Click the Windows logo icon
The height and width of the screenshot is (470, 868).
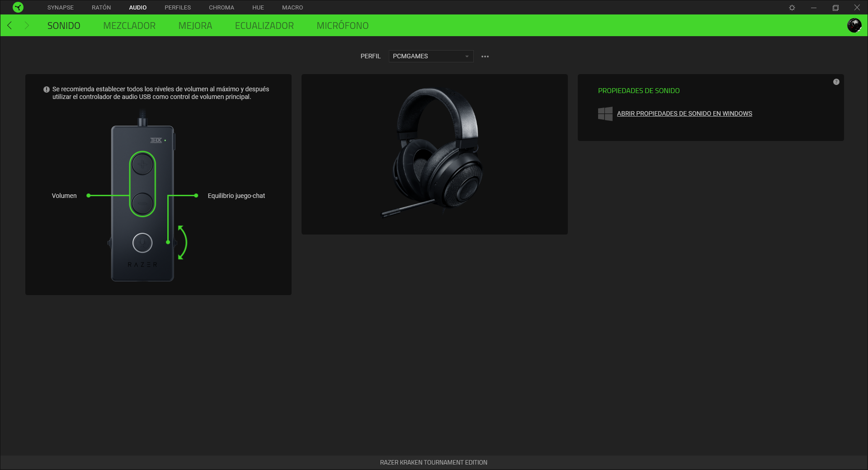[x=605, y=113]
